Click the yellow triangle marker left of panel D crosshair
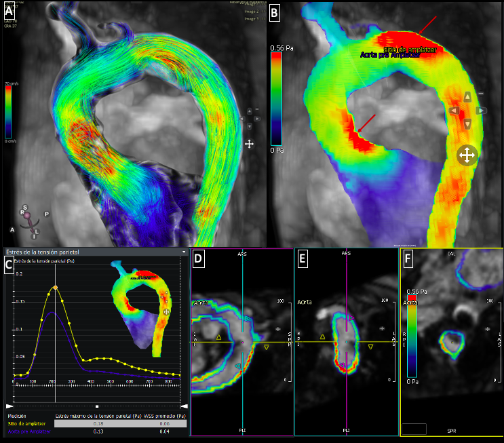Viewport: 504px width, 443px height. coord(218,336)
